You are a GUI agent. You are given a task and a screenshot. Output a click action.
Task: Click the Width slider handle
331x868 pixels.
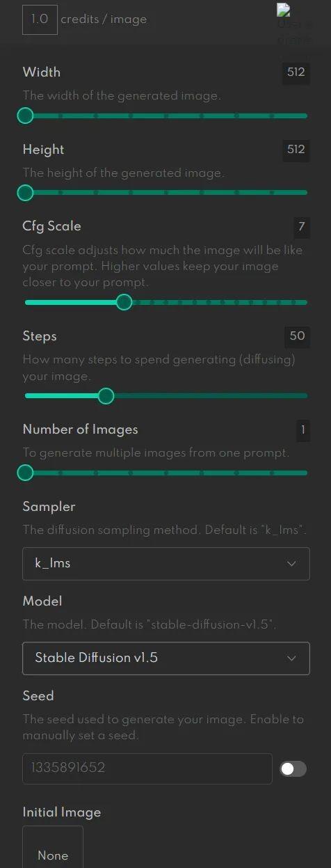[25, 116]
